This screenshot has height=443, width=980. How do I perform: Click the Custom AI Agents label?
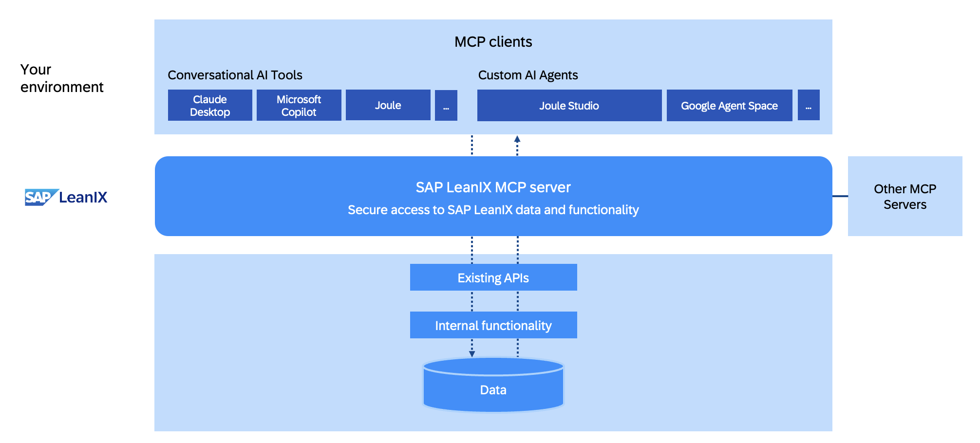point(528,75)
